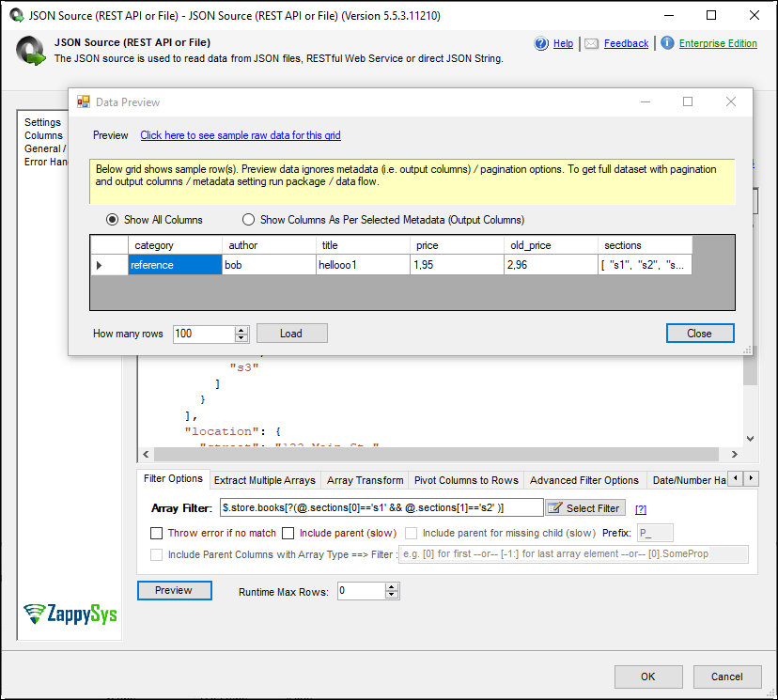The image size is (778, 700).
Task: Switch to Extract Multiple Arrays tab
Action: tap(265, 480)
